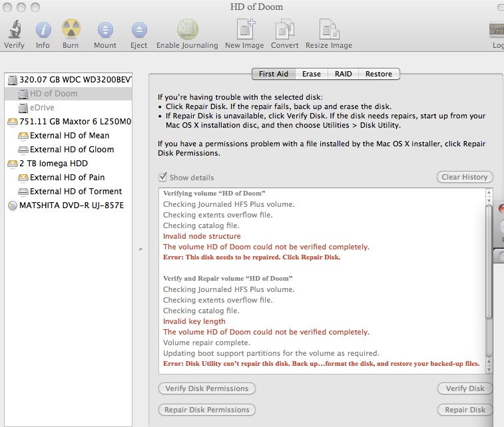Click the Mount toolbar icon

click(105, 30)
